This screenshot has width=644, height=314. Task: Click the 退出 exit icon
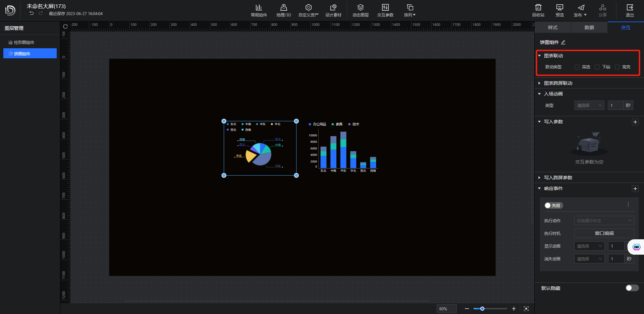[x=630, y=8]
